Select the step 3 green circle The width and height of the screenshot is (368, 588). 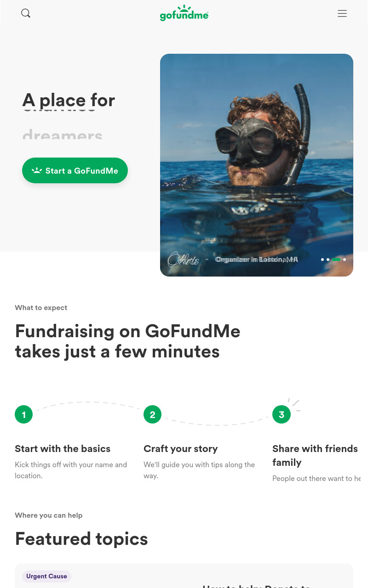pos(282,415)
